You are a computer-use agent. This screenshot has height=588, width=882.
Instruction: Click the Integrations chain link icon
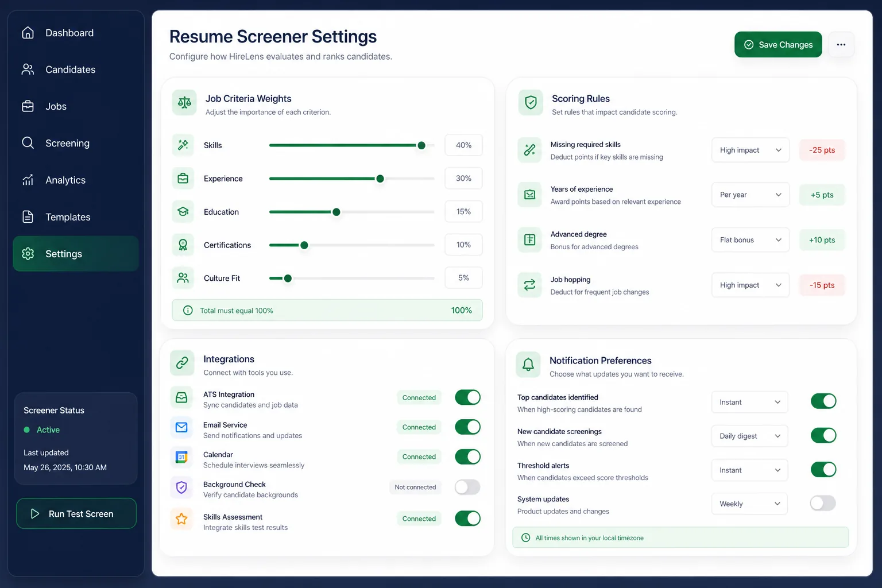click(182, 363)
